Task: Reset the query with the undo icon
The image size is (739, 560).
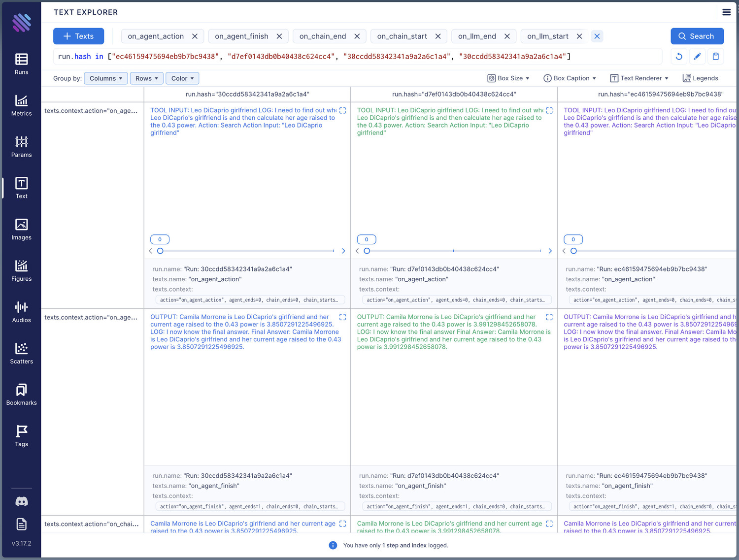Action: [679, 56]
